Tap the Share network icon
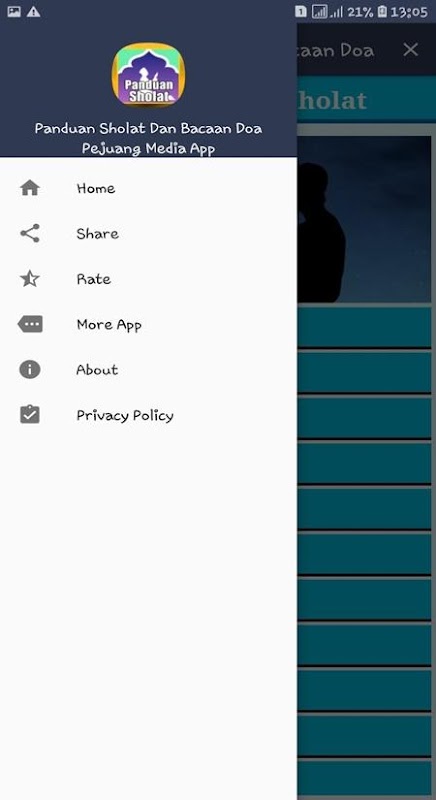The image size is (436, 800). pos(30,233)
